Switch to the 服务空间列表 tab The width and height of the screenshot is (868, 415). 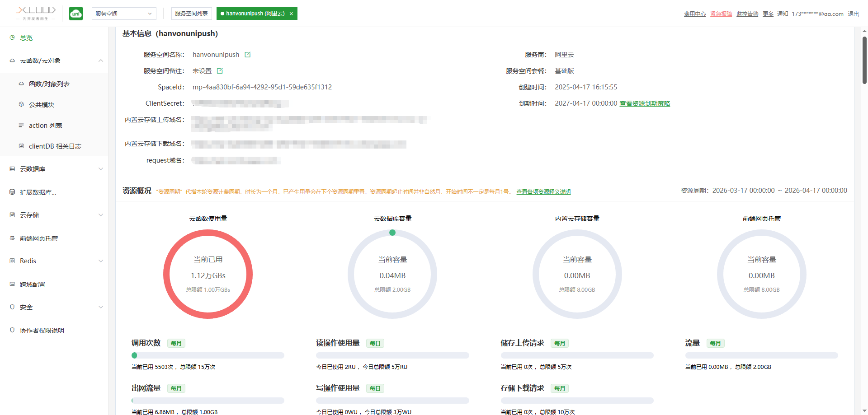191,14
